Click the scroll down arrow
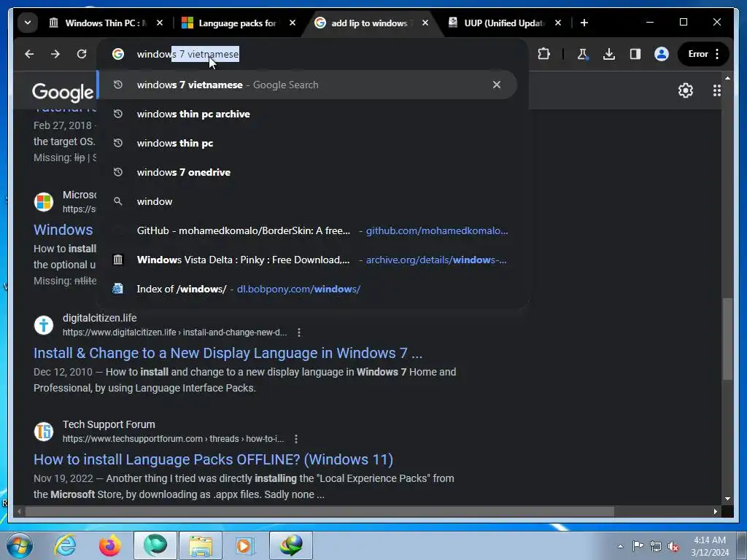Screen dimensions: 747x560 pos(727,499)
